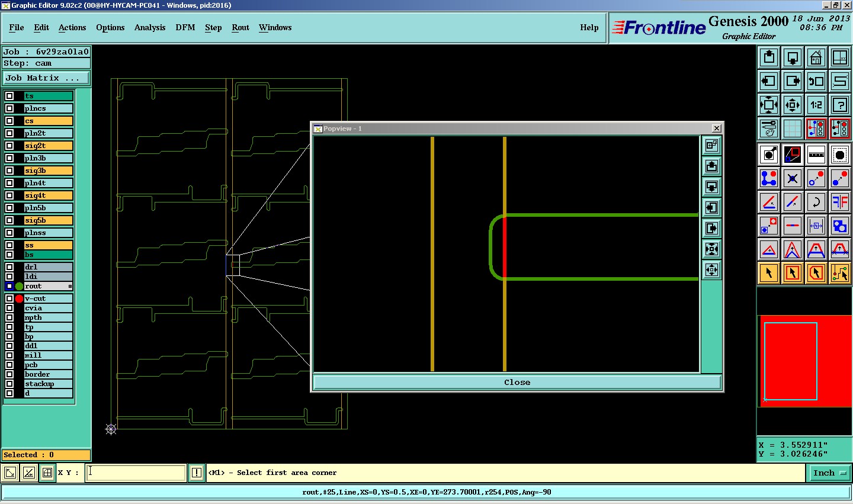Click the Popview pan up icon
This screenshot has height=504, width=853.
tap(711, 166)
